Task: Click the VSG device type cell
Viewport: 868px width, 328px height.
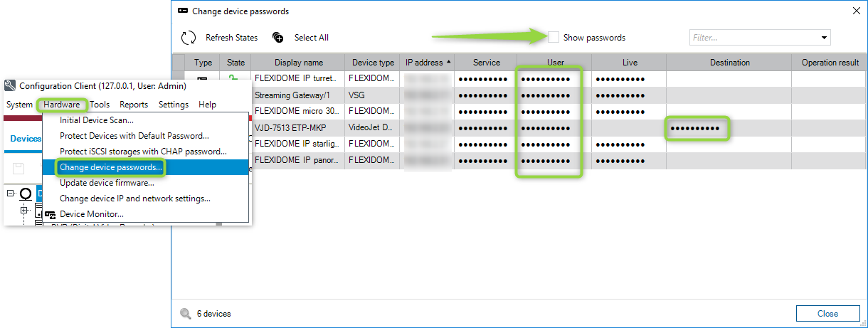Action: 372,95
